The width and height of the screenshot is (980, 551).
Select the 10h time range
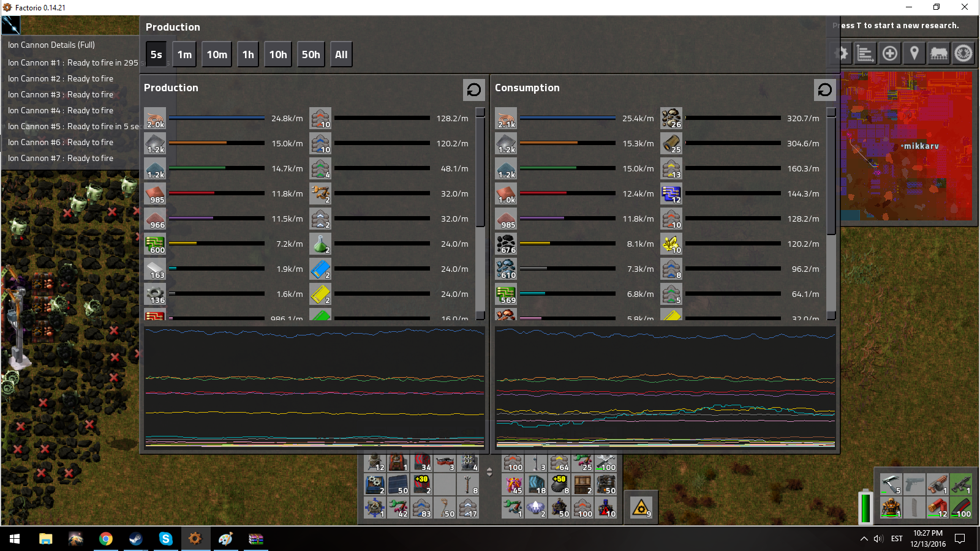[278, 54]
